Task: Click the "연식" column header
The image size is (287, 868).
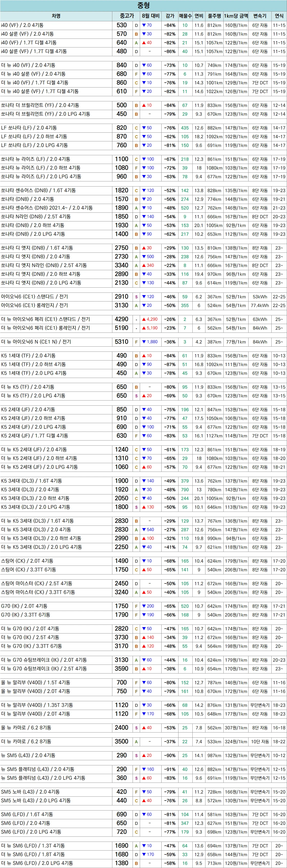Action: 279,16
